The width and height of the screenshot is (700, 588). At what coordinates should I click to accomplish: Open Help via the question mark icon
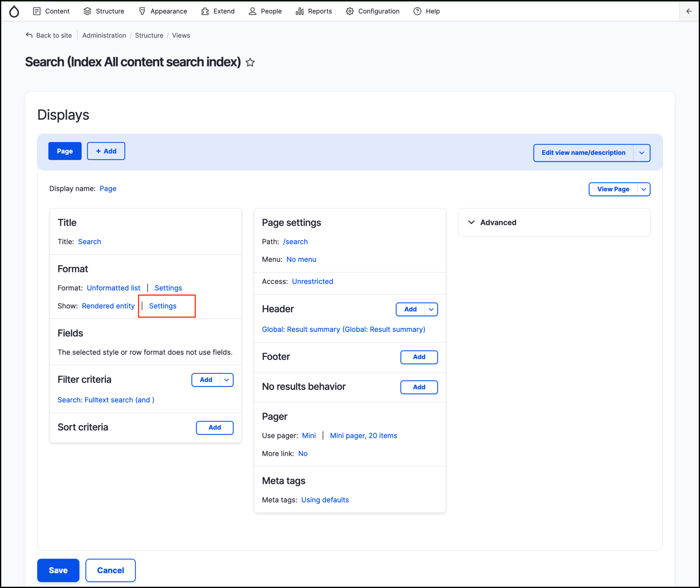[x=417, y=11]
